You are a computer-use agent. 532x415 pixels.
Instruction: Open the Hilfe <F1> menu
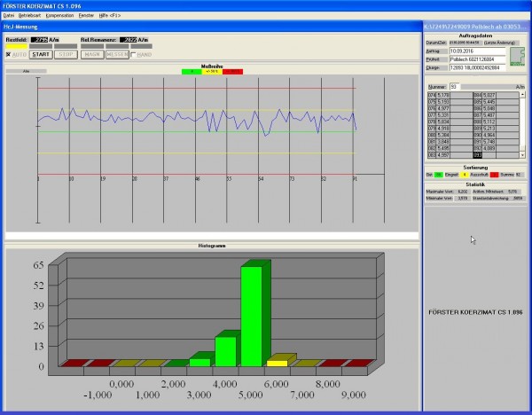(x=110, y=16)
